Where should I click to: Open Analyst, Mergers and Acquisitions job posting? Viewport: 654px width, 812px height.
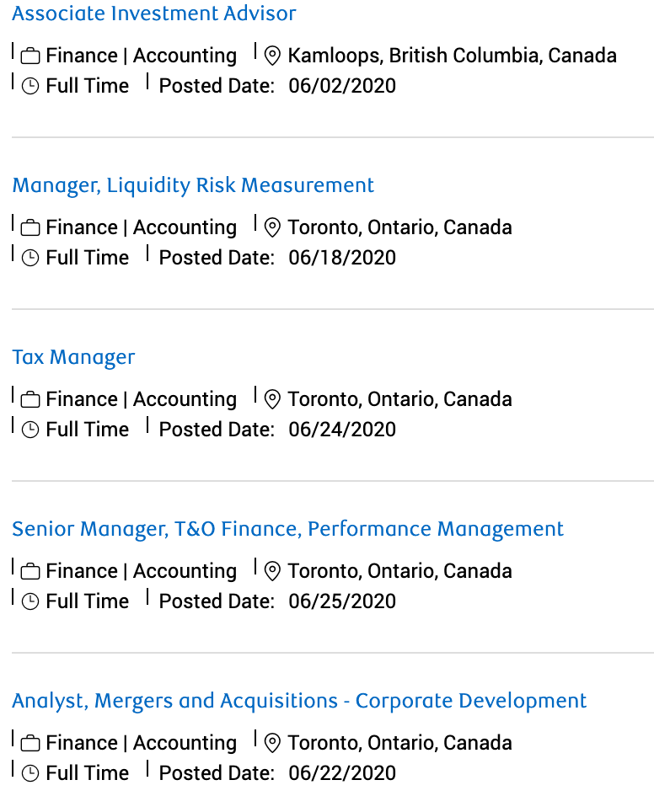pos(299,701)
